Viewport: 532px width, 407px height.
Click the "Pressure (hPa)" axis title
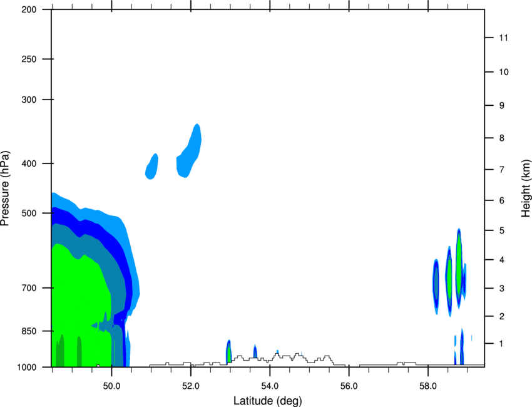click(5, 188)
